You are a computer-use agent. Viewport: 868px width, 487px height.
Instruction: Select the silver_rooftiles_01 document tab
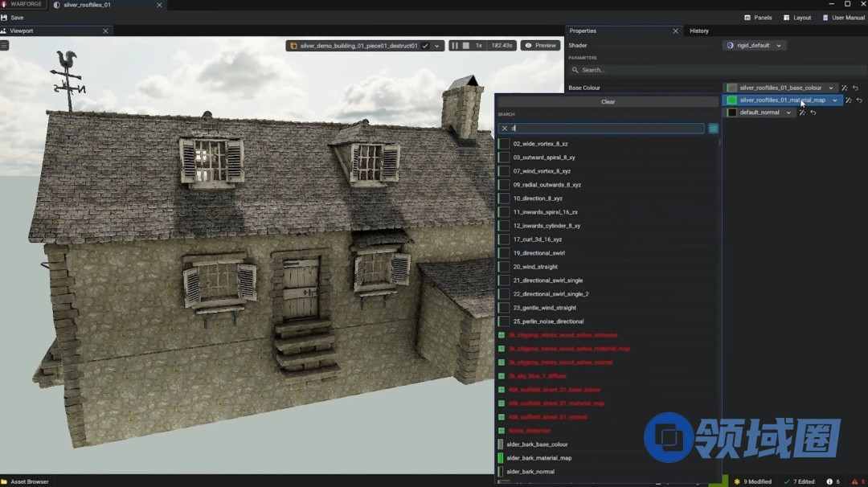(88, 5)
